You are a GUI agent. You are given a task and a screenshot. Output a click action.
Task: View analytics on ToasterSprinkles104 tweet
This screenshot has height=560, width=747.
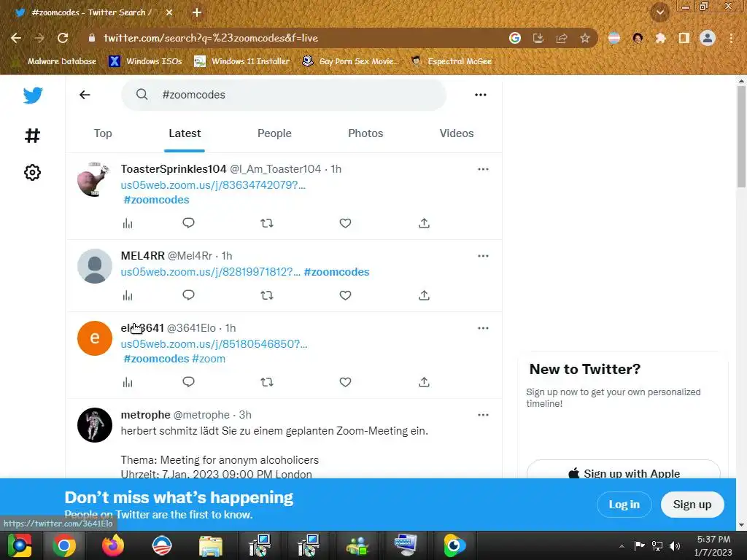[x=128, y=223]
